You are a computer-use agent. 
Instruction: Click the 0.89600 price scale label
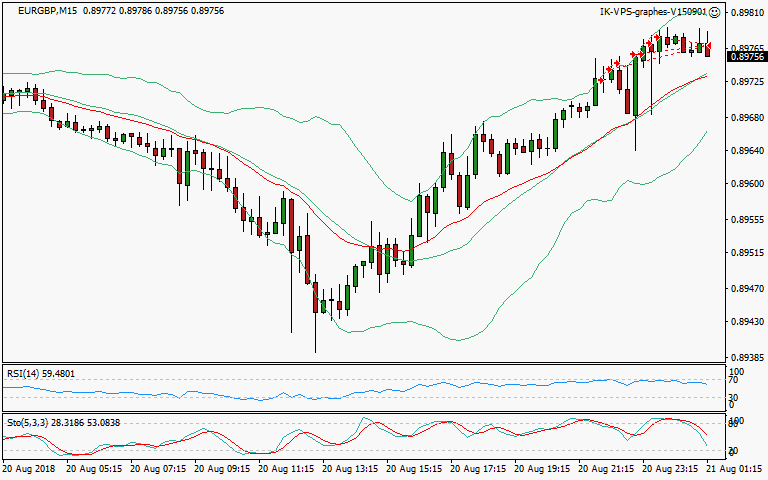point(747,185)
